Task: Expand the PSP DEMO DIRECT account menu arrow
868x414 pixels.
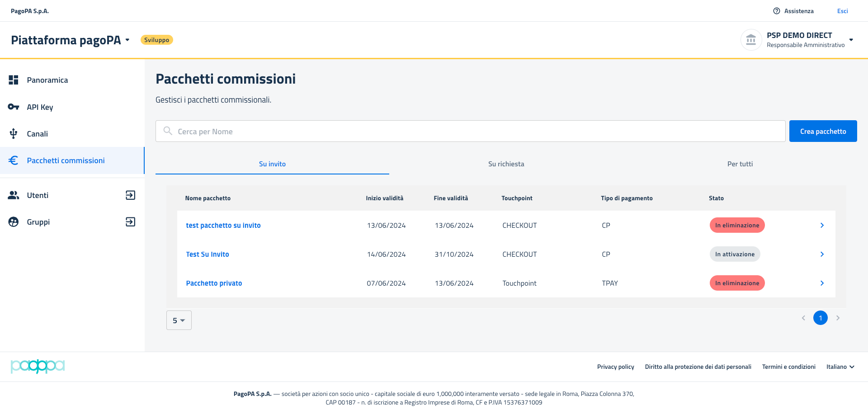Action: (x=851, y=40)
